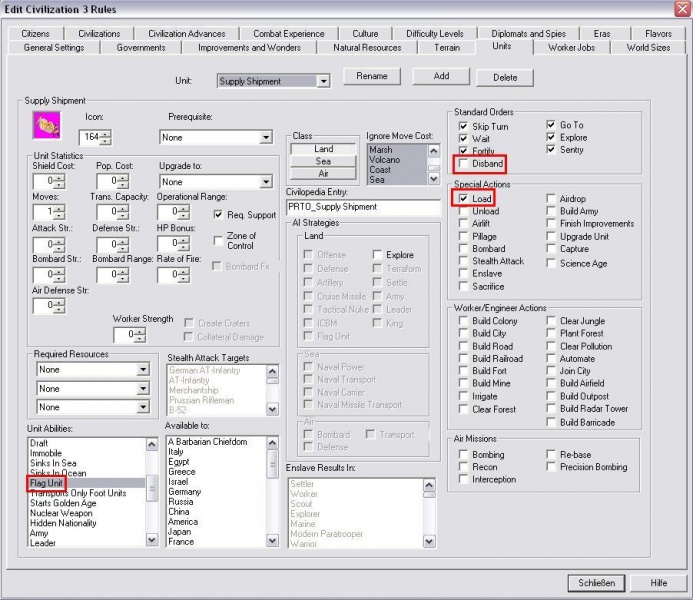Expand the Prerequisite dropdown
Viewport: 693px width, 600px height.
[266, 137]
